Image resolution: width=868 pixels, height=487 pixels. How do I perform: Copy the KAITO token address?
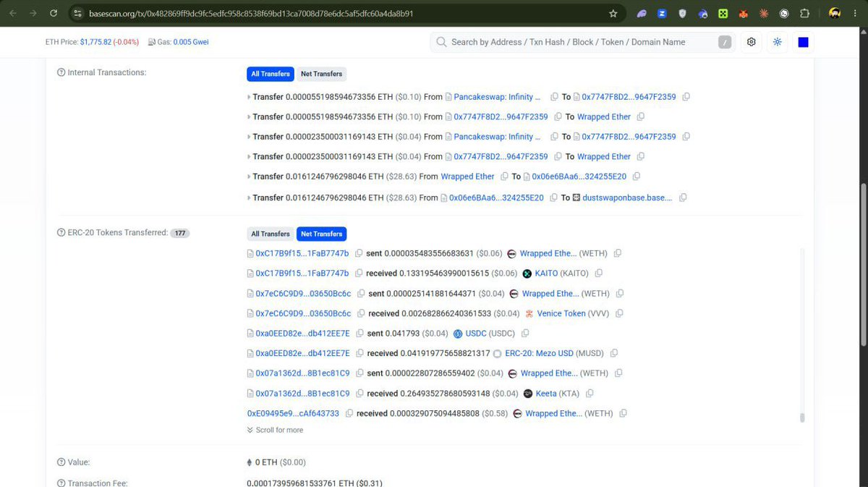pyautogui.click(x=598, y=274)
